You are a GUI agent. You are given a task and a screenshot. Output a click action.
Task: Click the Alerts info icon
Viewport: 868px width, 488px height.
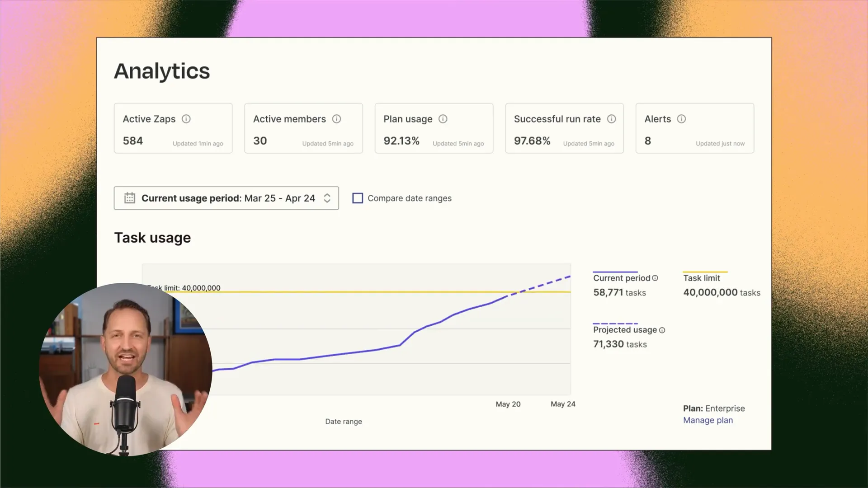click(x=681, y=118)
